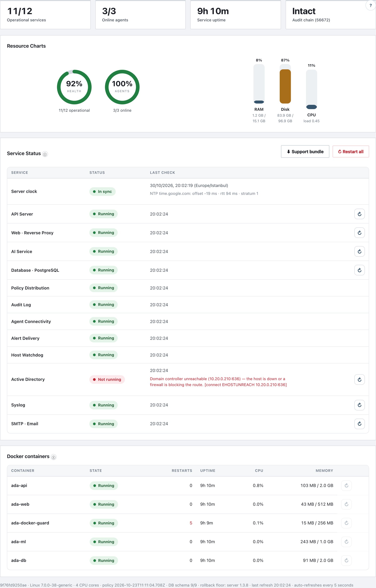Open the 11/12 Operational services card
376x588 pixels.
coord(45,15)
